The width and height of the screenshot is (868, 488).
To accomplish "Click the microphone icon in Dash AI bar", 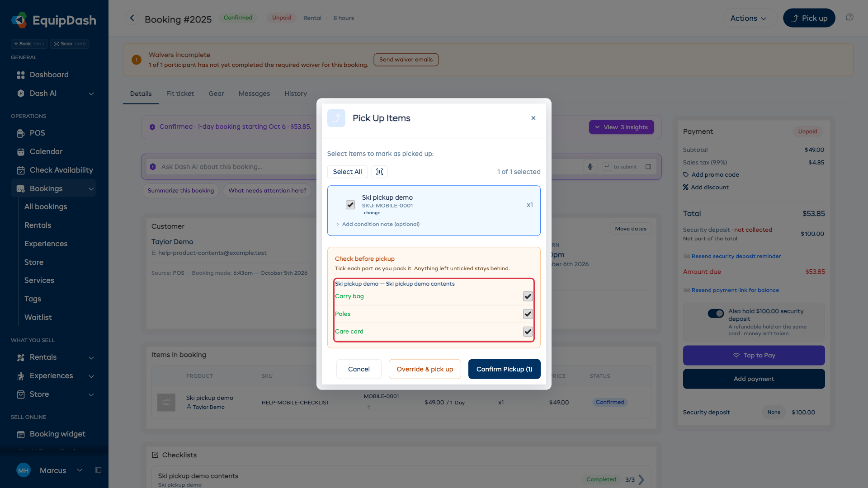I will (x=590, y=167).
